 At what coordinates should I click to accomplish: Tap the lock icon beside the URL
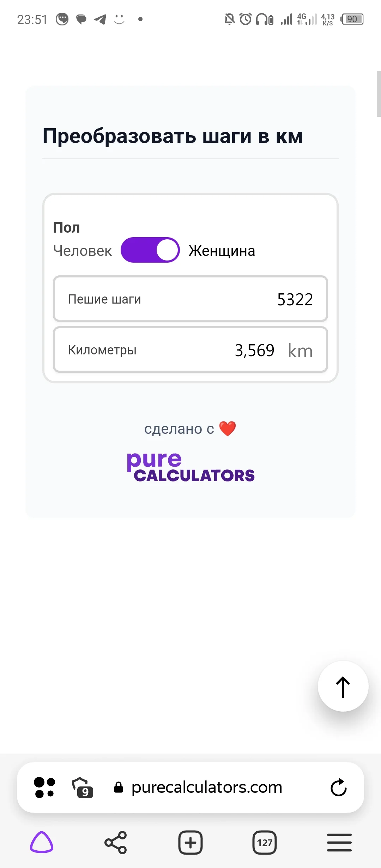tap(119, 788)
